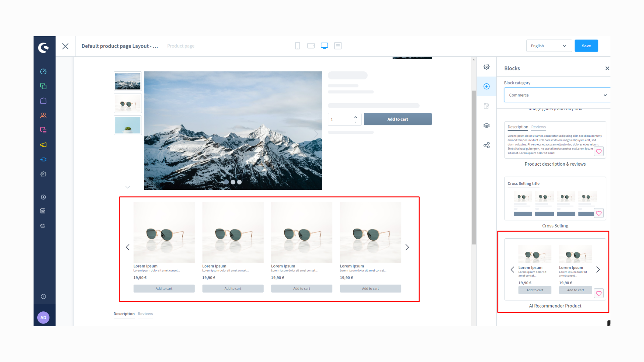Click the desktop view toggle button

pos(324,46)
